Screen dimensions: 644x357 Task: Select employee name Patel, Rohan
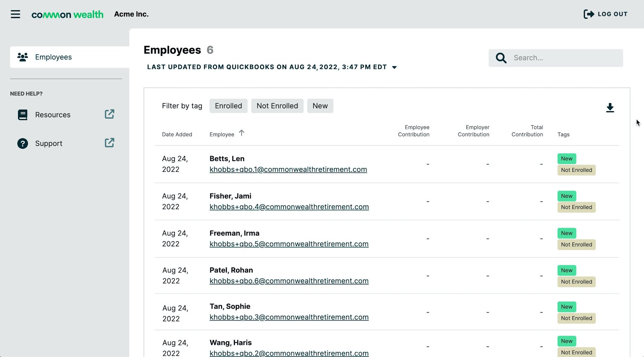[231, 270]
